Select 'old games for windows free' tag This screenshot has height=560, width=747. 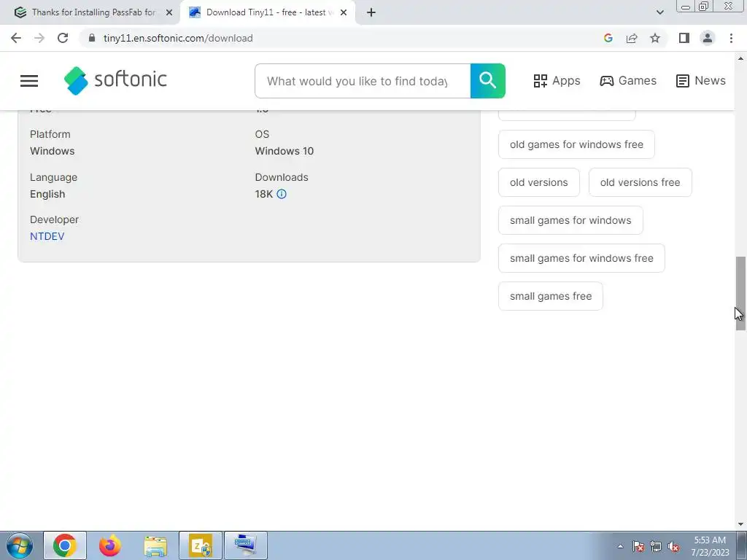coord(576,144)
